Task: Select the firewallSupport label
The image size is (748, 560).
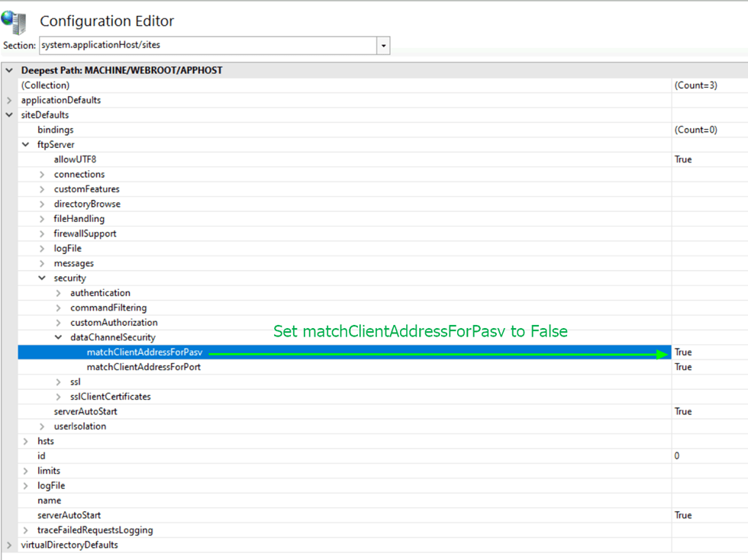Action: [x=85, y=233]
